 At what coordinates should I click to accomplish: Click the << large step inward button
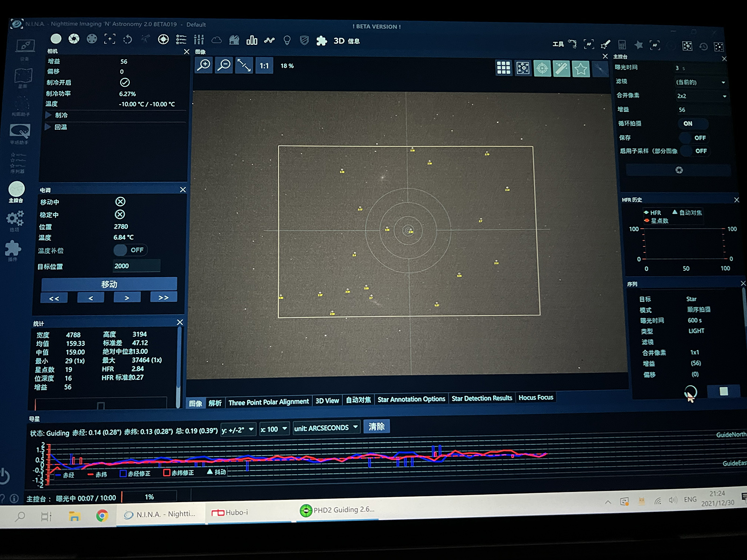point(54,298)
